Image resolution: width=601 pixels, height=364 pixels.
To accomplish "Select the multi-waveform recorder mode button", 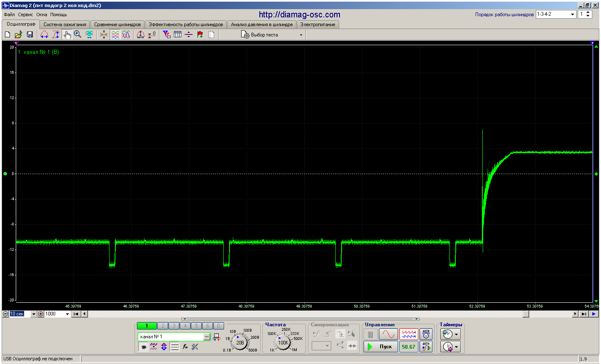I will 408,334.
